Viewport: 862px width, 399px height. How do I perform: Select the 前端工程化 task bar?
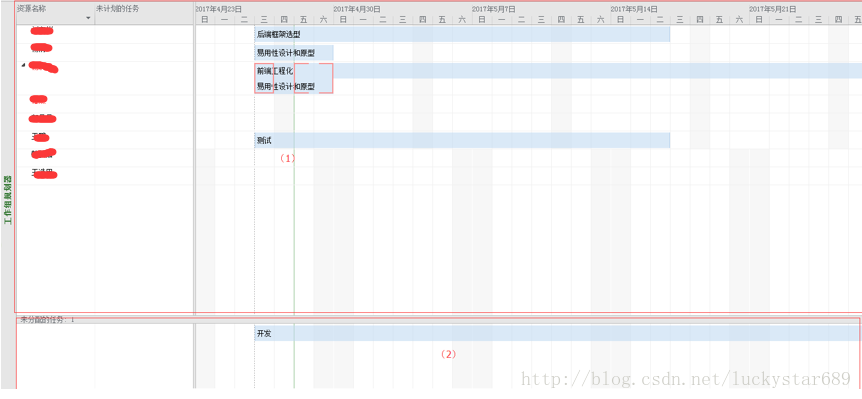(558, 71)
